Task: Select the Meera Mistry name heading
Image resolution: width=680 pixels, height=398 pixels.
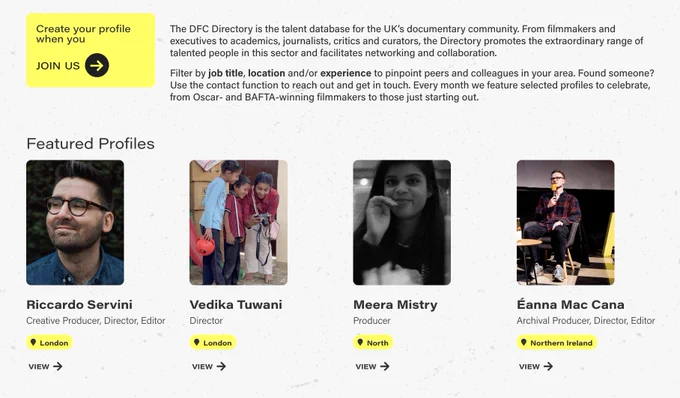Action: (395, 305)
